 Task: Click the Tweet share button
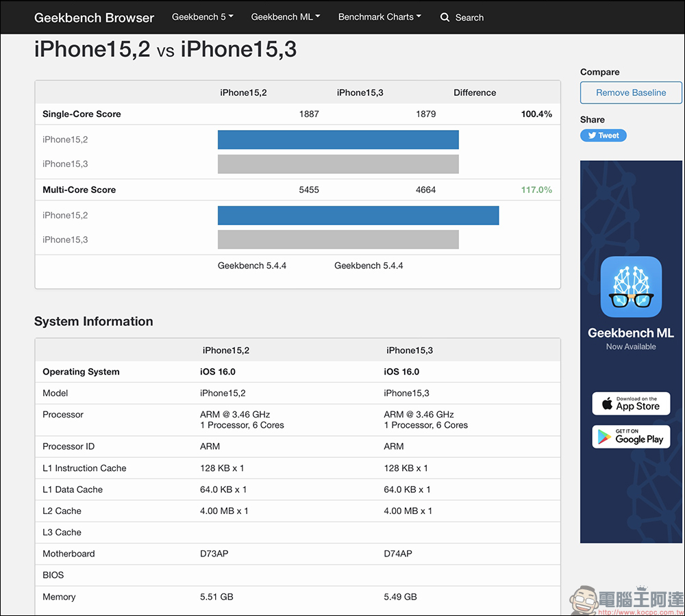pyautogui.click(x=603, y=136)
